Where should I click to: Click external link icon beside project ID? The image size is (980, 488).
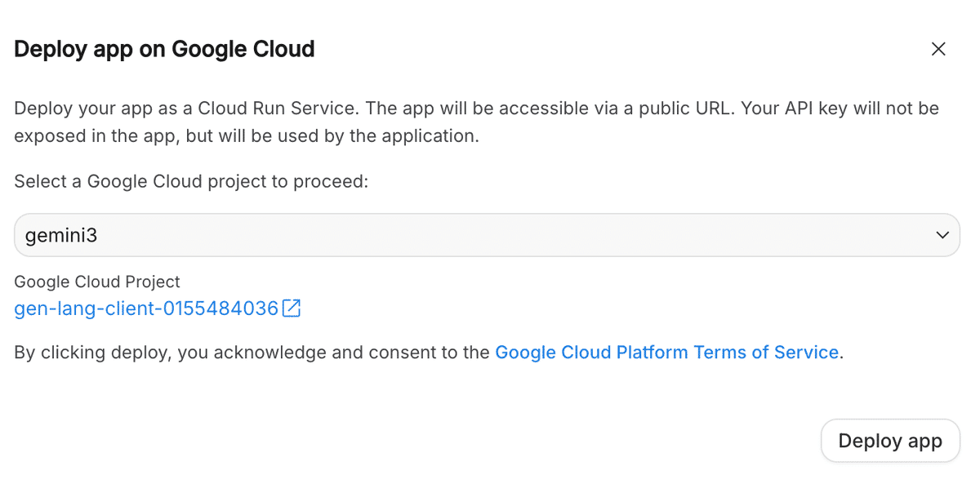coord(292,308)
